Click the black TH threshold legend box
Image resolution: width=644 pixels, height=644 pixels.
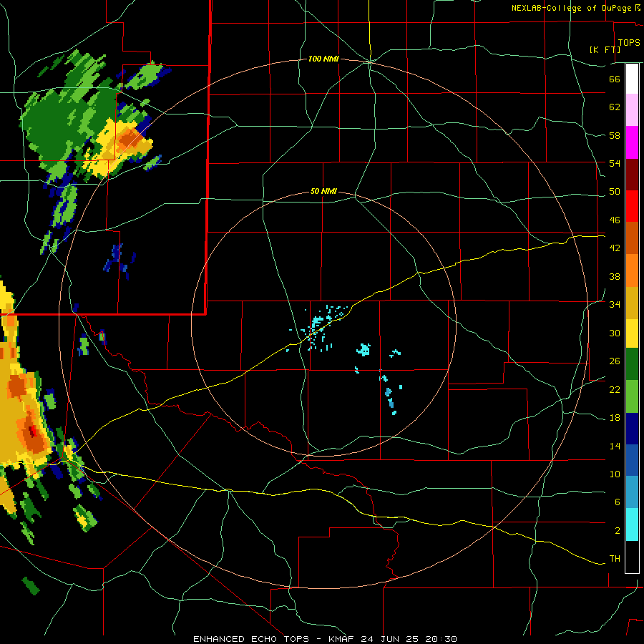click(x=632, y=557)
